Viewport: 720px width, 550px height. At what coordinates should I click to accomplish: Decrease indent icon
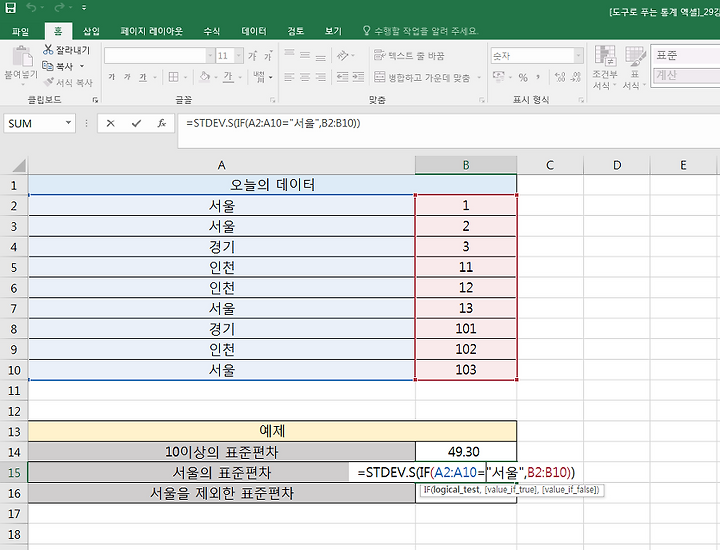(x=343, y=77)
